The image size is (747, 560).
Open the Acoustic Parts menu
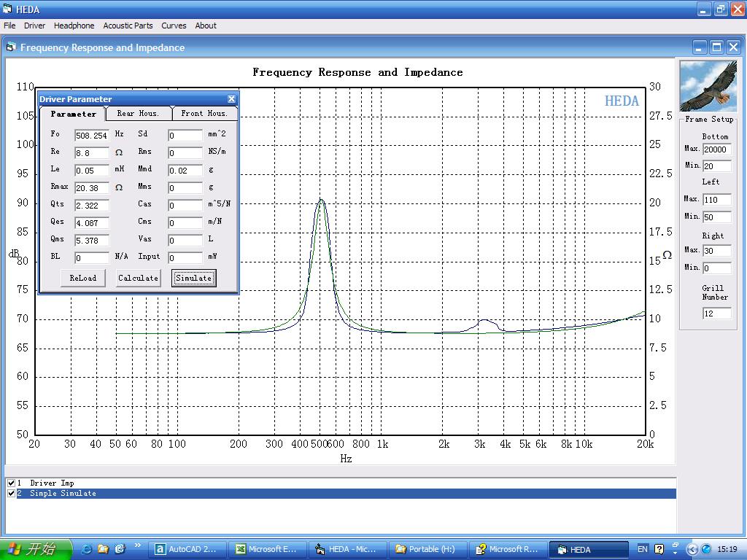point(128,26)
